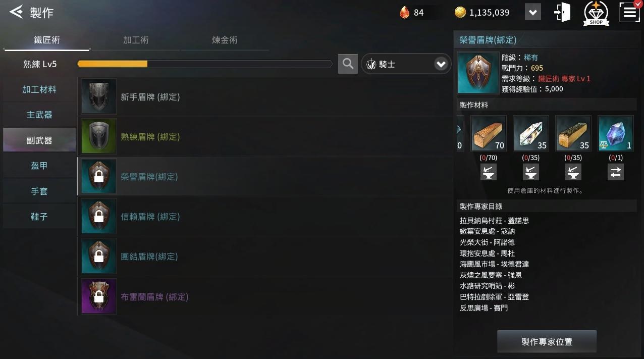Viewport: 644px width, 359px height.
Task: Open the hamburger main menu icon
Action: [630, 12]
